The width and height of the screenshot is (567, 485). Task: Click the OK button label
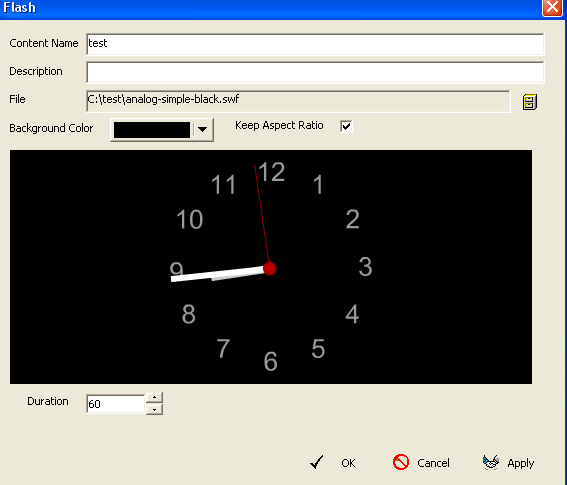pyautogui.click(x=348, y=463)
